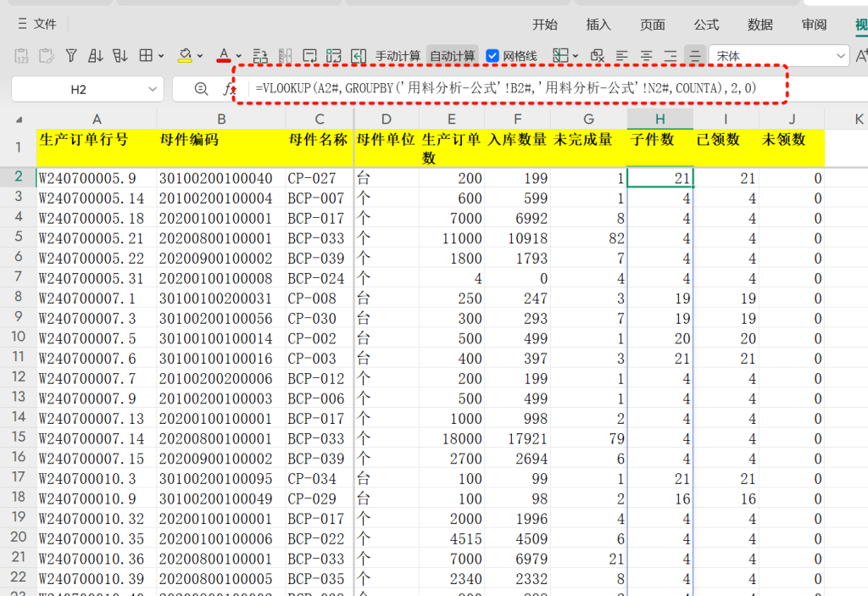Click the filter funnel icon
The image size is (868, 596).
pyautogui.click(x=71, y=56)
